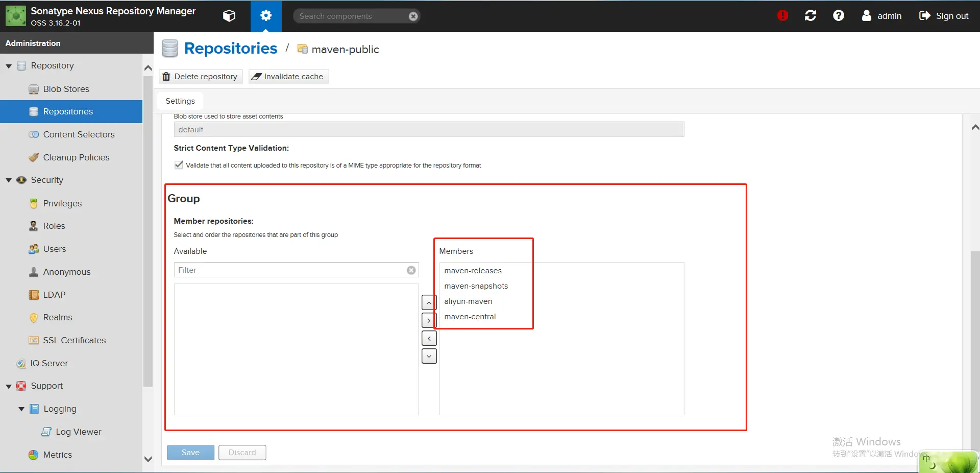This screenshot has height=473, width=980.
Task: Click the IQ Server icon
Action: click(x=21, y=363)
